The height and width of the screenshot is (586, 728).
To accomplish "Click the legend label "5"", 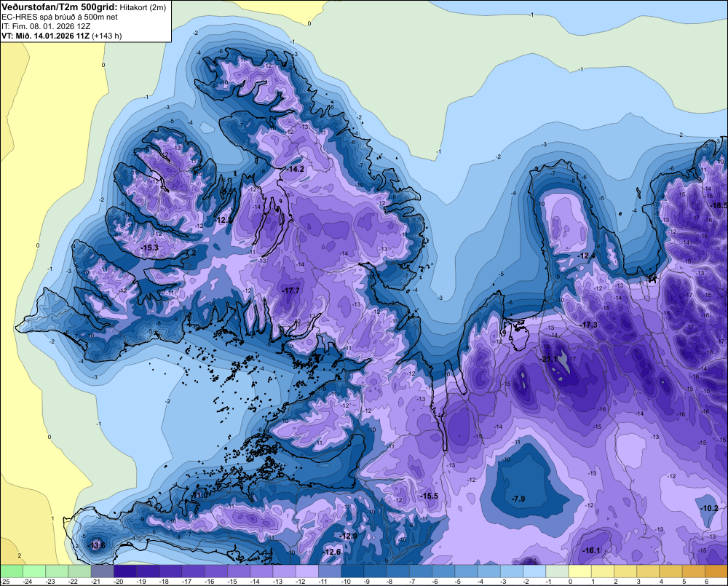I will [x=684, y=582].
